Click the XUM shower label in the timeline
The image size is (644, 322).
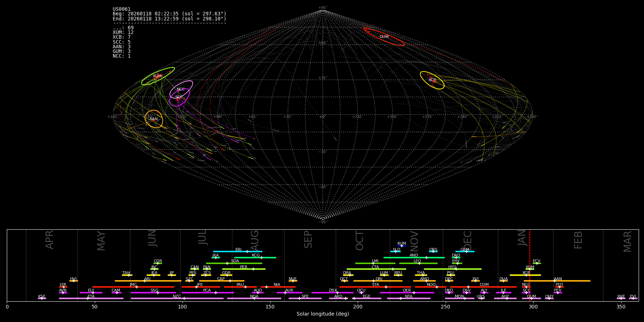pos(530,267)
